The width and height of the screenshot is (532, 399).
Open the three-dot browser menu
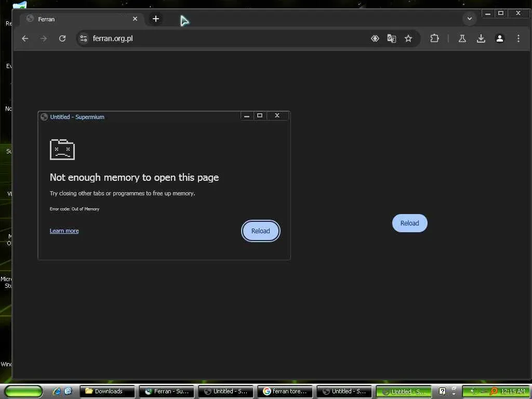(518, 38)
